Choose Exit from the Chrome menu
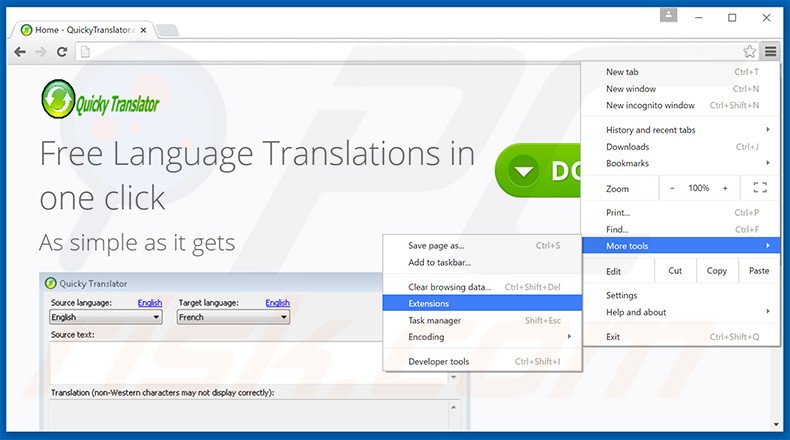The width and height of the screenshot is (790, 440). [681, 337]
